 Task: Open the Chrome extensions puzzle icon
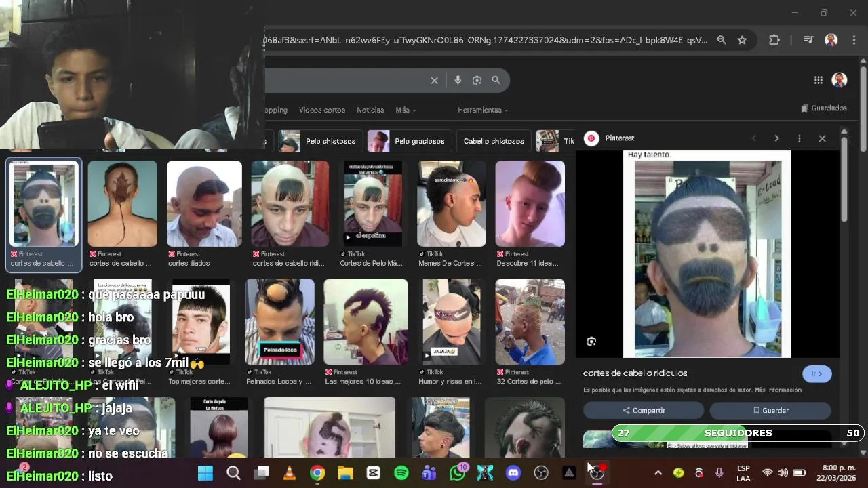(774, 40)
